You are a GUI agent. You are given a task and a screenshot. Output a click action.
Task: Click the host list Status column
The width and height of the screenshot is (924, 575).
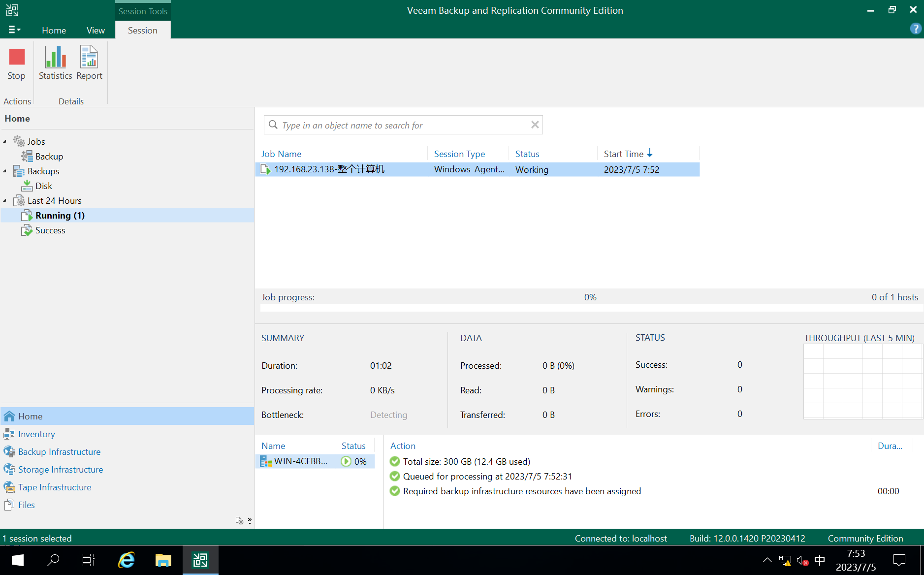click(354, 446)
